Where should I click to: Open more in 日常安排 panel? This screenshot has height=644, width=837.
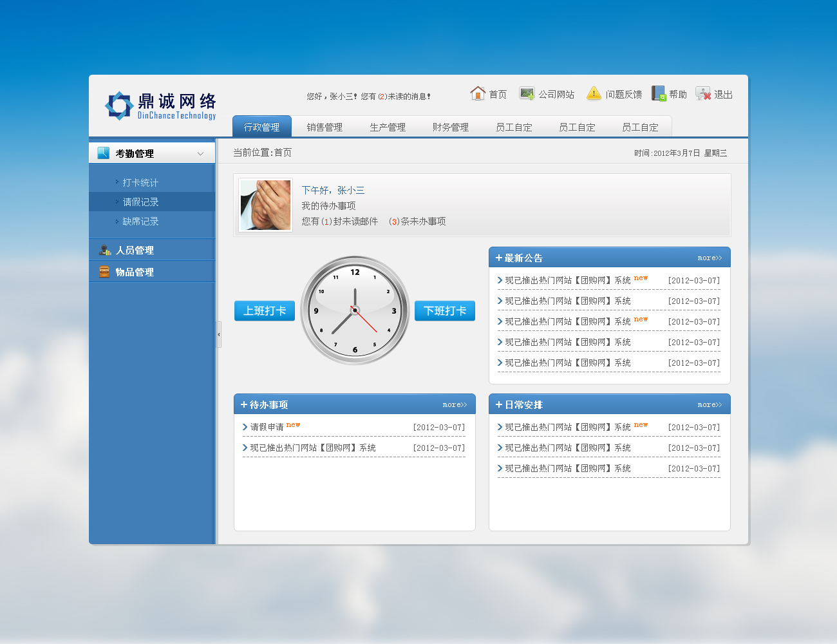710,405
